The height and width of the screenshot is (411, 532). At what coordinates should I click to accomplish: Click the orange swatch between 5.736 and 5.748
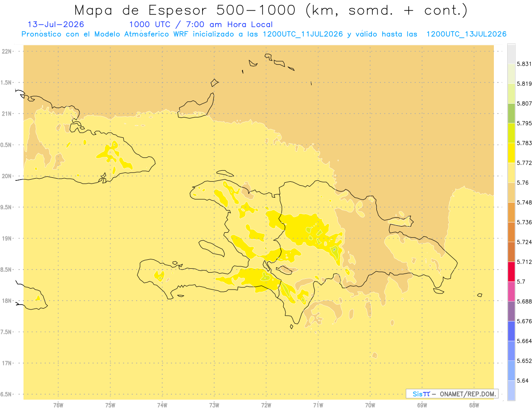(511, 212)
